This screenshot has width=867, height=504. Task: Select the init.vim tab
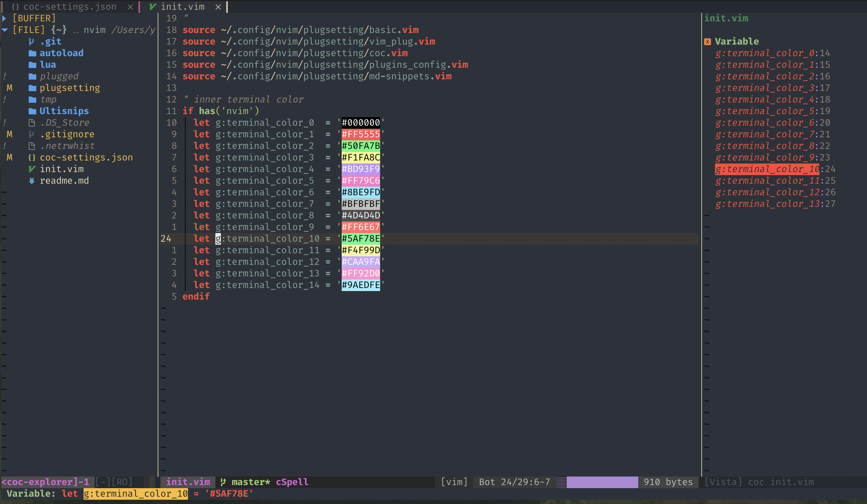[x=182, y=6]
